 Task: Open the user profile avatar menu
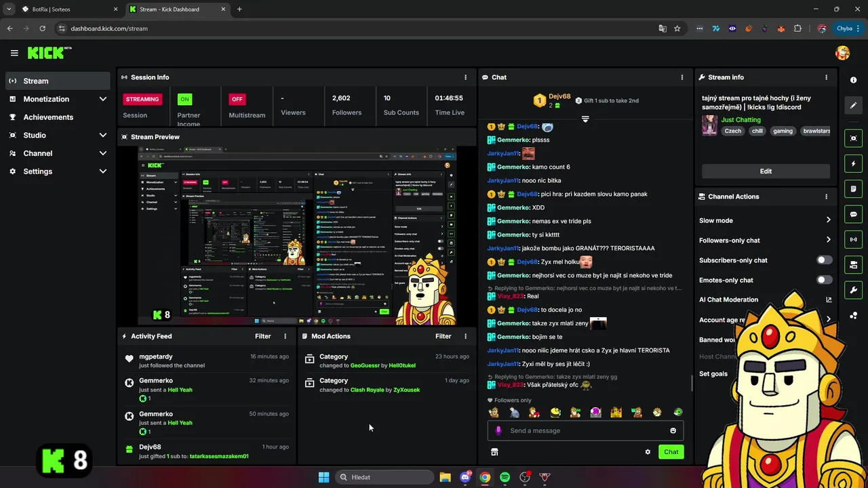[x=842, y=53]
